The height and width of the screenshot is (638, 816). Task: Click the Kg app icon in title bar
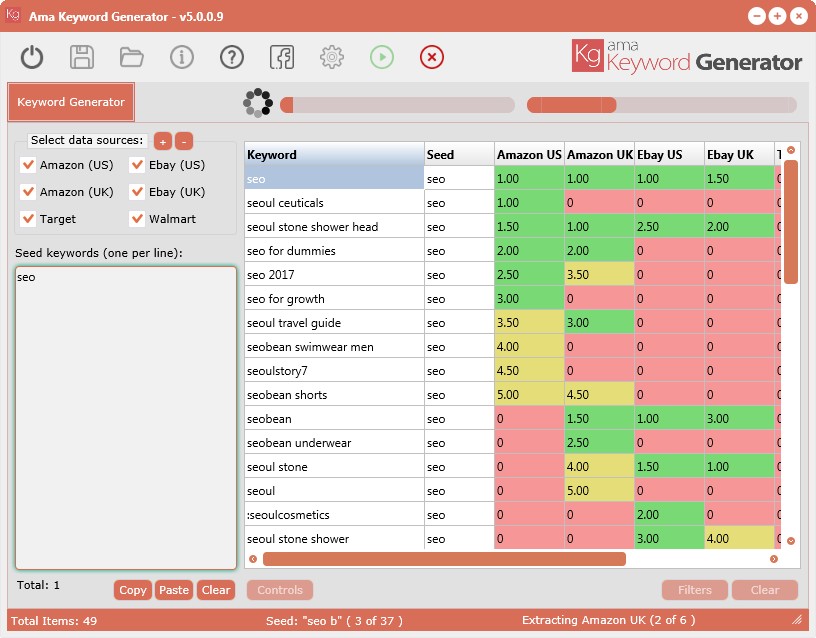[12, 15]
